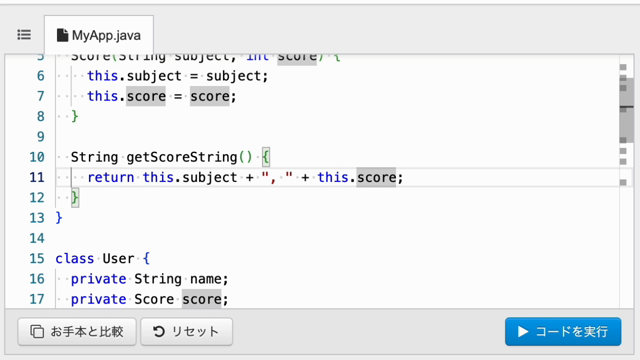Click closing brace on line 13
Image resolution: width=640 pixels, height=360 pixels.
coord(59,218)
